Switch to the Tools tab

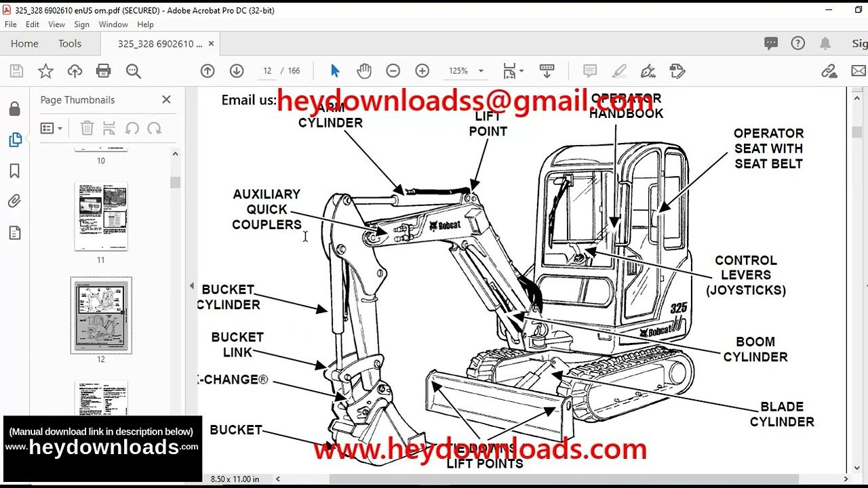70,43
